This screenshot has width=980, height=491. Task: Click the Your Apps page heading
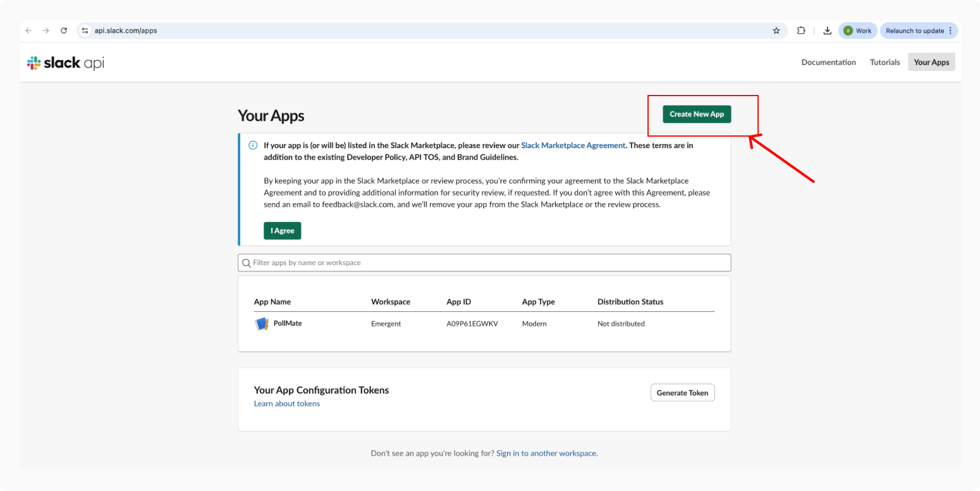[x=271, y=116]
